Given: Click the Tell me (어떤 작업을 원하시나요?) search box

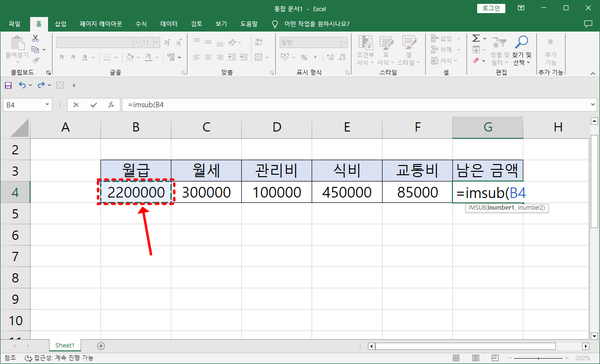Looking at the screenshot, I should click(x=316, y=24).
